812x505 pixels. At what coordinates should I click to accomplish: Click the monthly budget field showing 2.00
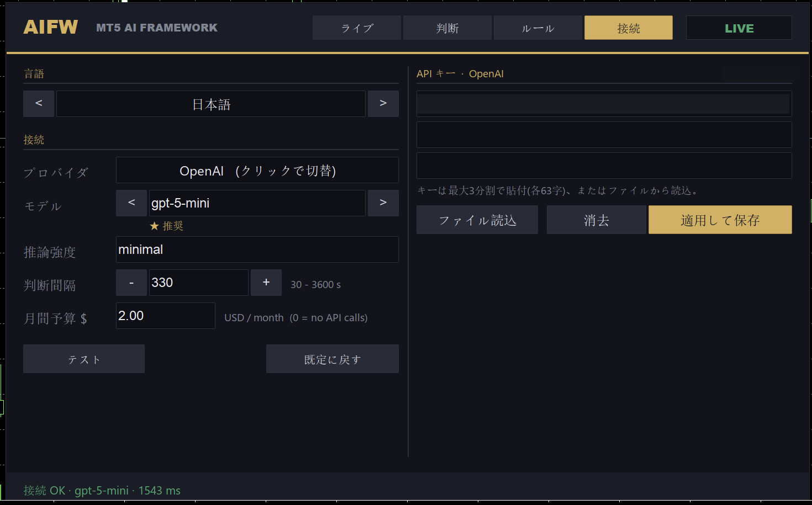166,316
